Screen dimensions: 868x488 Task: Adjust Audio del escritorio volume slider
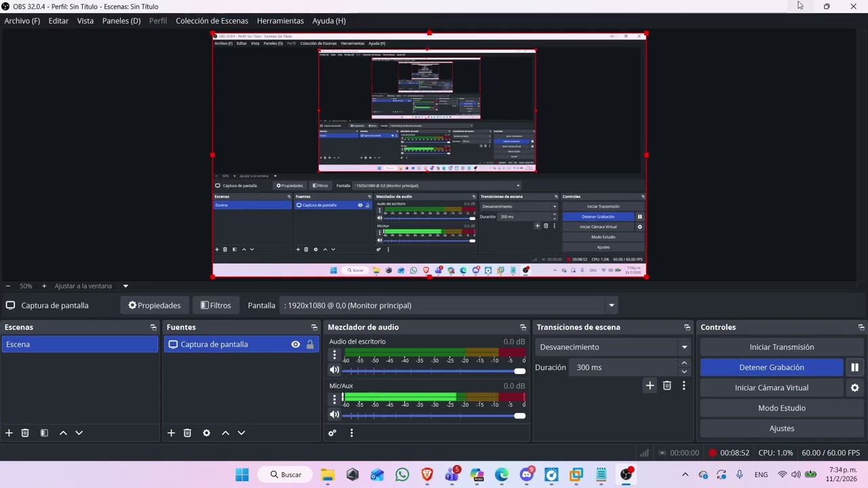tap(434, 371)
